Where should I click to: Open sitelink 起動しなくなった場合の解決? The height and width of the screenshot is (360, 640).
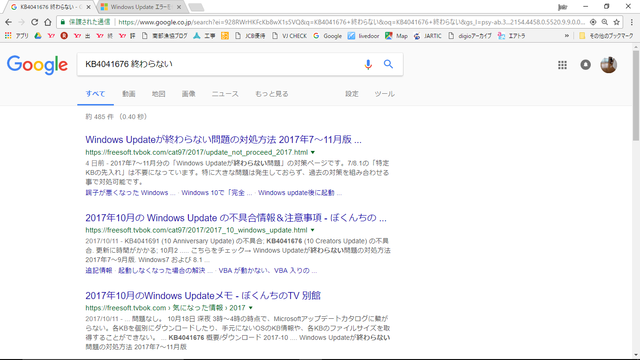pos(165,270)
